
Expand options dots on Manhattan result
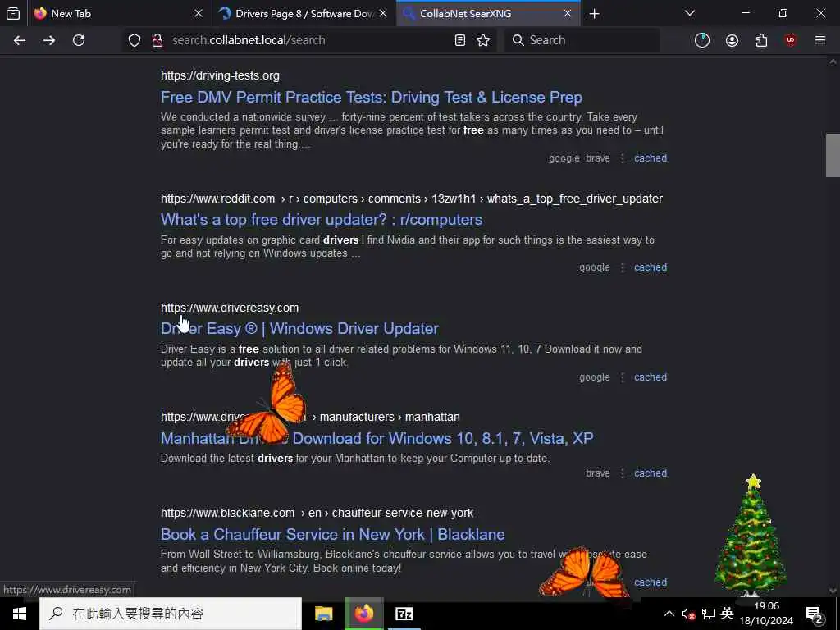click(x=623, y=473)
